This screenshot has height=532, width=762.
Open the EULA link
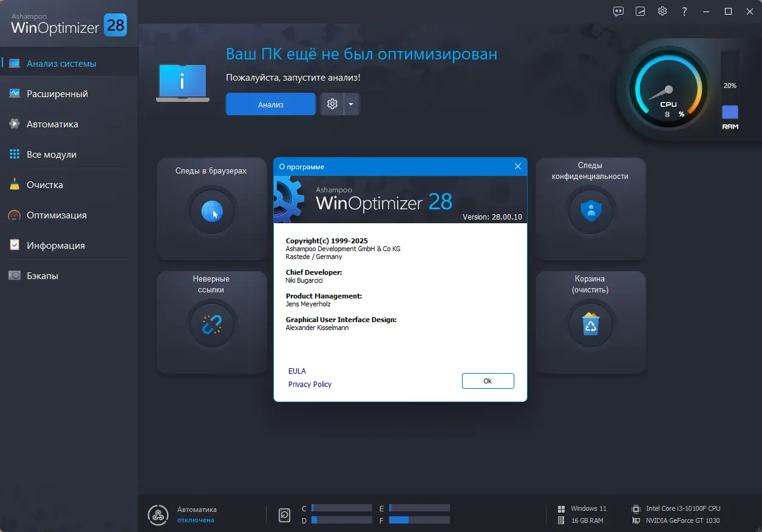click(x=297, y=371)
